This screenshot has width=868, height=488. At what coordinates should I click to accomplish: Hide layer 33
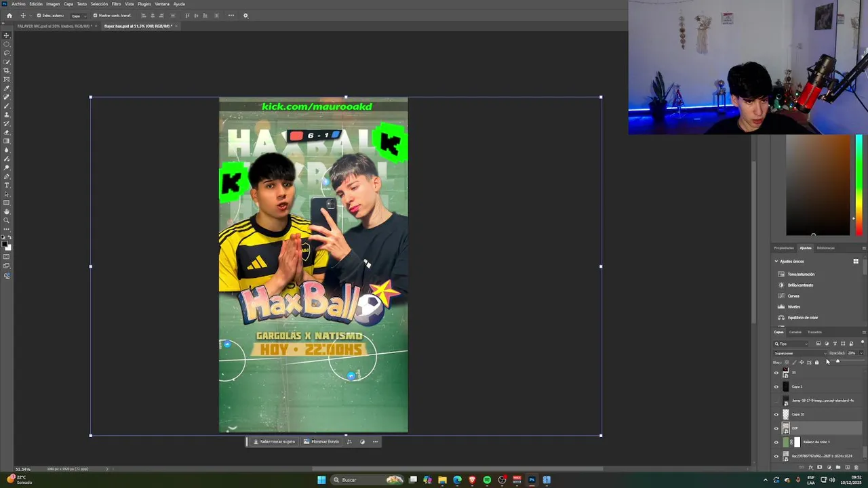tap(776, 373)
